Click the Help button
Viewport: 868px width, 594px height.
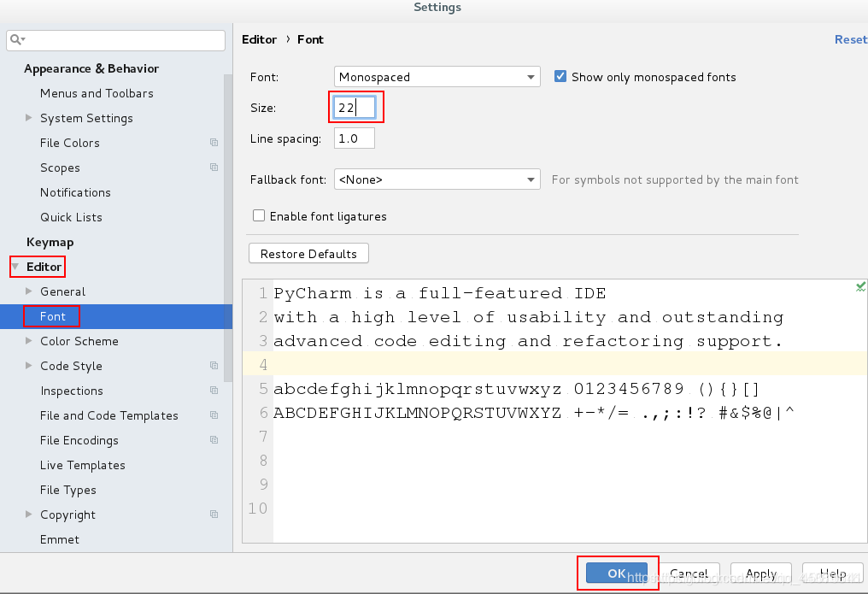(833, 573)
